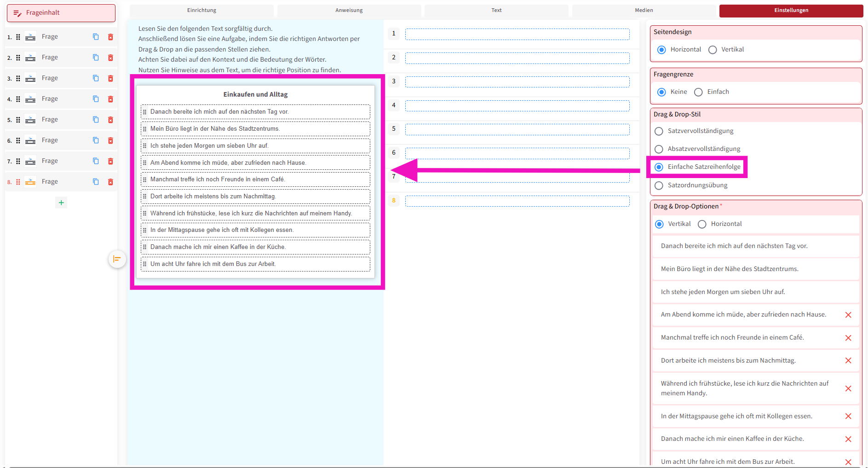Viewport: 868px width, 468px height.
Task: Delete question 8 using trash icon
Action: [x=110, y=182]
